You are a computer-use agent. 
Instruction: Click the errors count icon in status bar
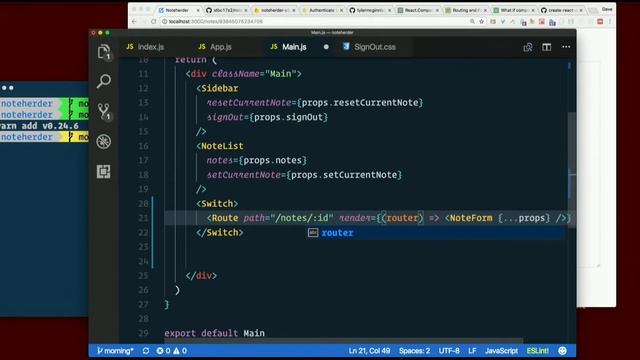[x=163, y=351]
